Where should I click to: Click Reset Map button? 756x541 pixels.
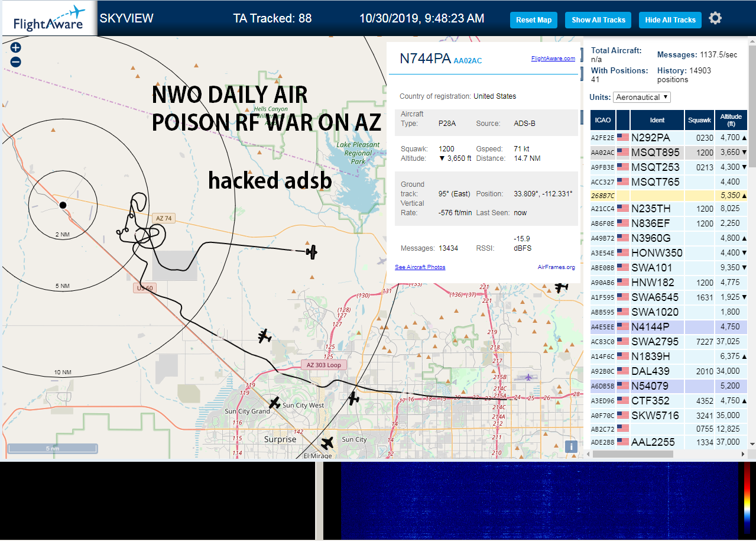tap(534, 20)
